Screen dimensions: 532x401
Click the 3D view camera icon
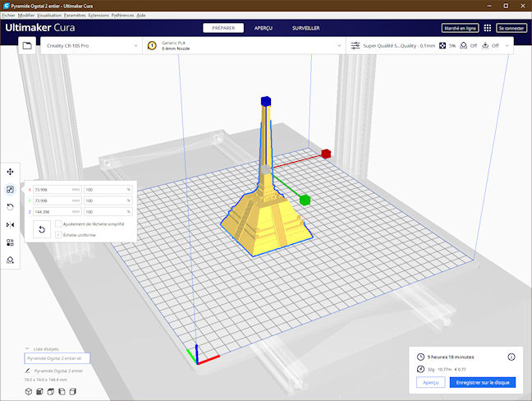[29, 392]
